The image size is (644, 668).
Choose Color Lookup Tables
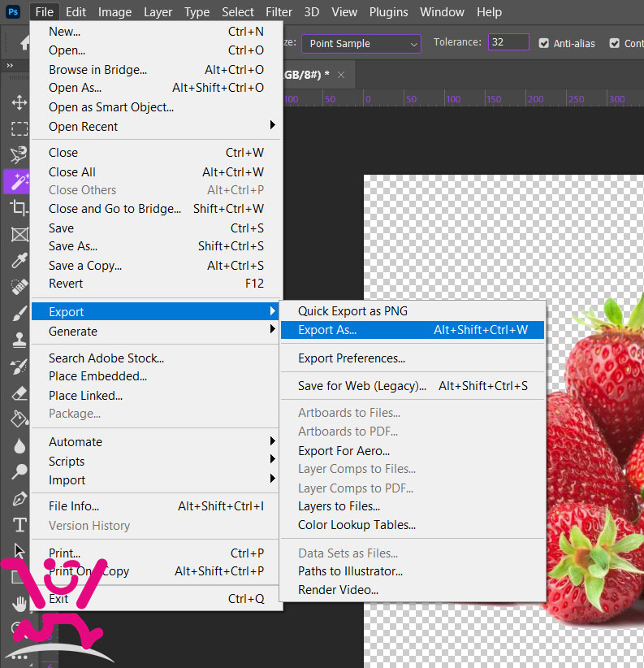pos(413,525)
